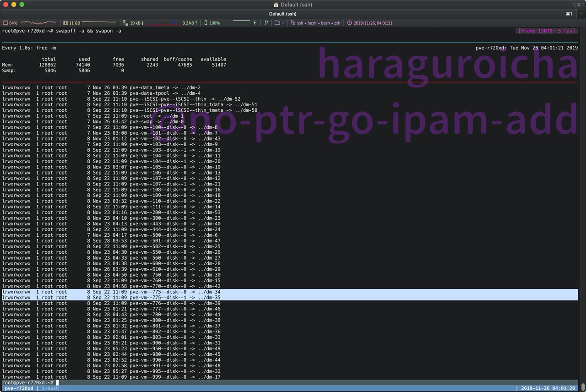Click highlighted pve-vm--775--disk--1 row
The height and width of the screenshot is (392, 586).
[289, 297]
